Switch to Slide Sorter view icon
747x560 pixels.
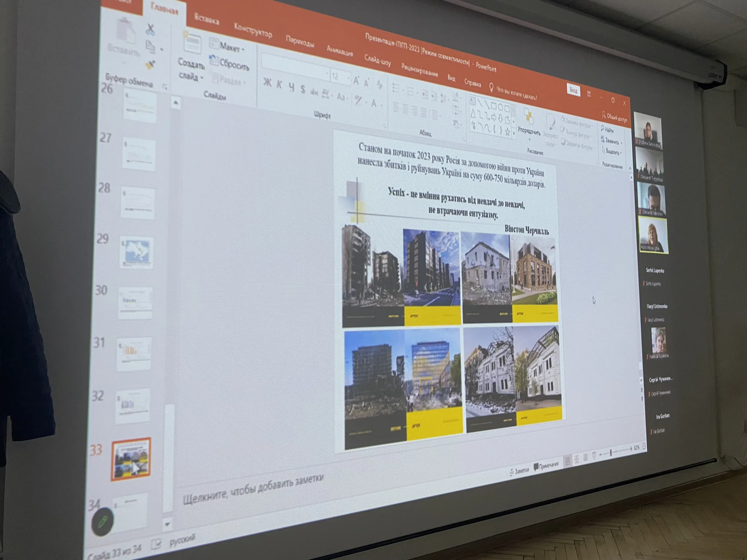click(x=577, y=459)
